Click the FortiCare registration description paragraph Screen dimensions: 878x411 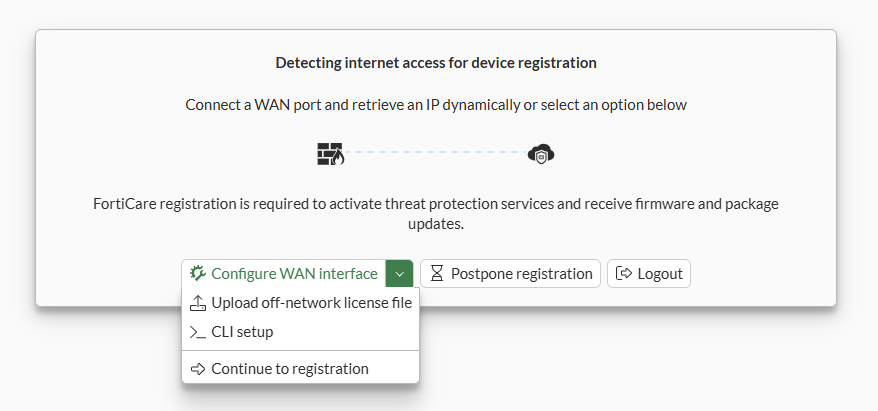pos(436,214)
